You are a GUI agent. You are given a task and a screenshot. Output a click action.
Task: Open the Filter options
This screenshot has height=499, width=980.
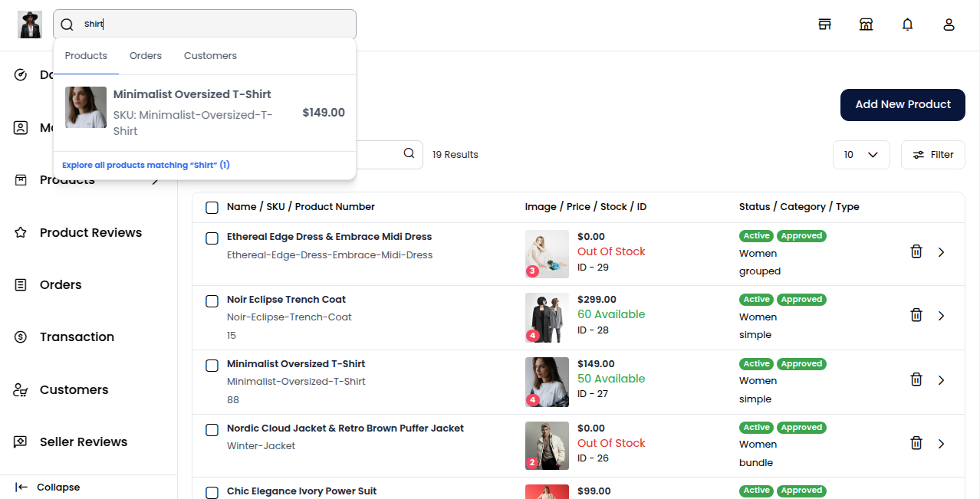pyautogui.click(x=932, y=154)
